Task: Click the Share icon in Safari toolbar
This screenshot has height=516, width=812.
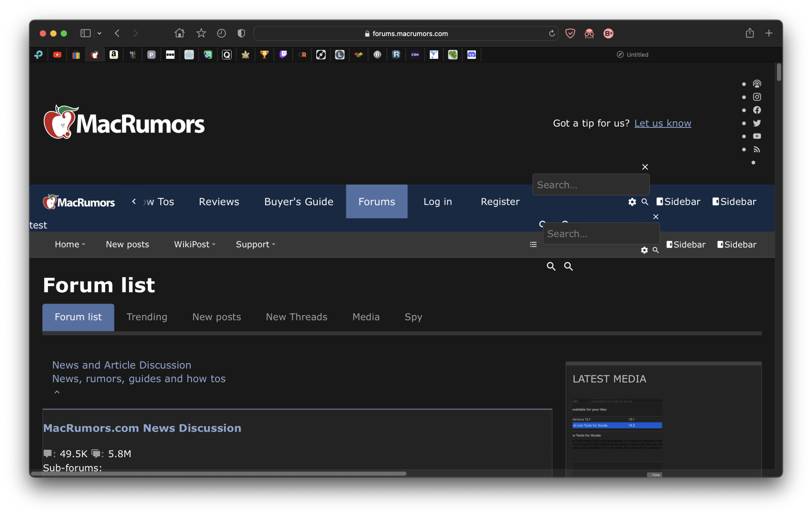Action: click(749, 33)
